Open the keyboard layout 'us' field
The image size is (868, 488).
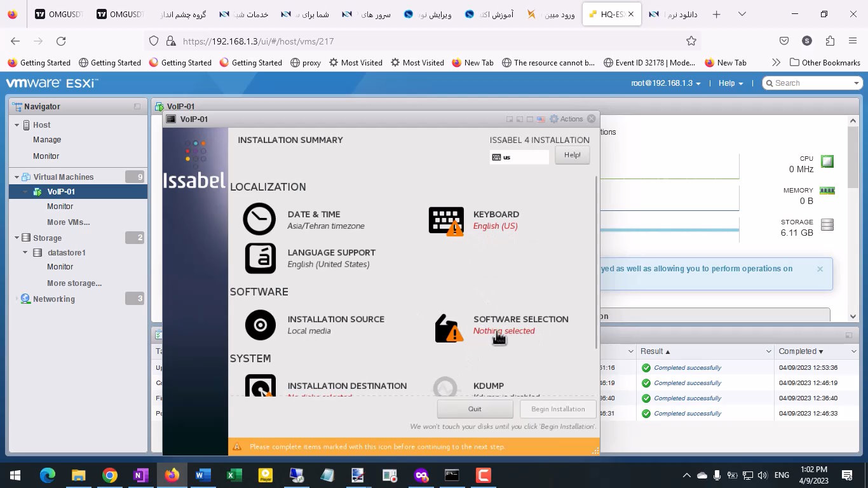[519, 157]
